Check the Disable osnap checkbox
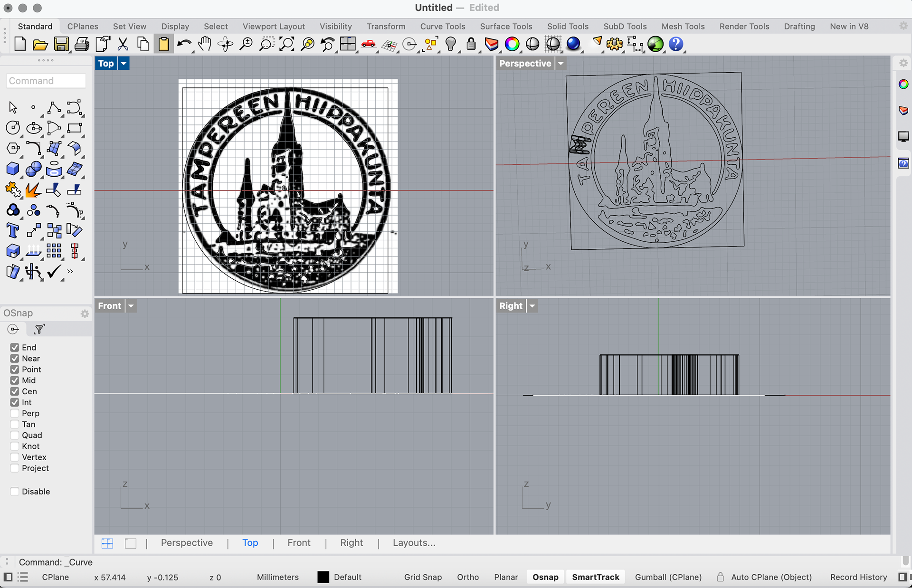912x588 pixels. [15, 491]
